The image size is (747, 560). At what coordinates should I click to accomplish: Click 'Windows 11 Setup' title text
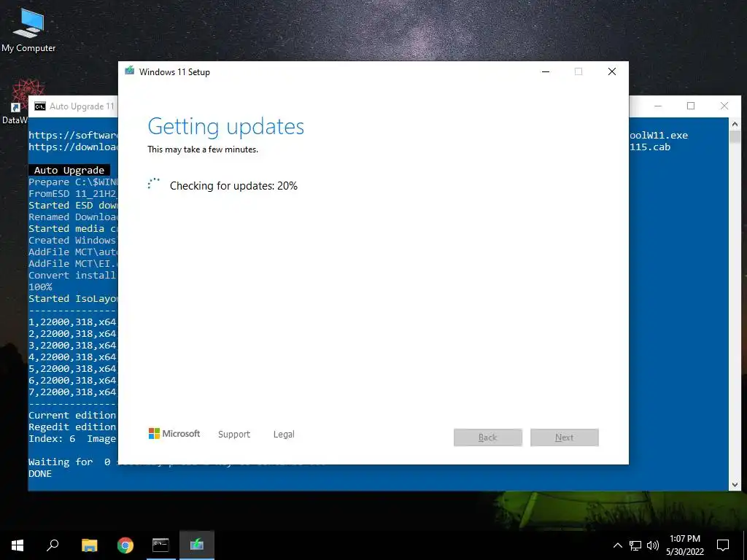point(174,72)
